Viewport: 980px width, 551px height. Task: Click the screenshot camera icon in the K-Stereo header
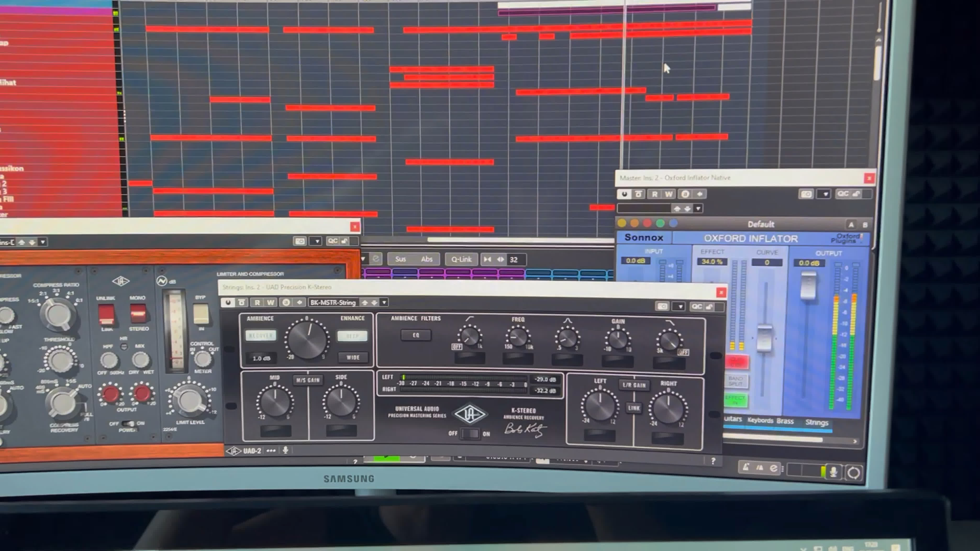662,307
